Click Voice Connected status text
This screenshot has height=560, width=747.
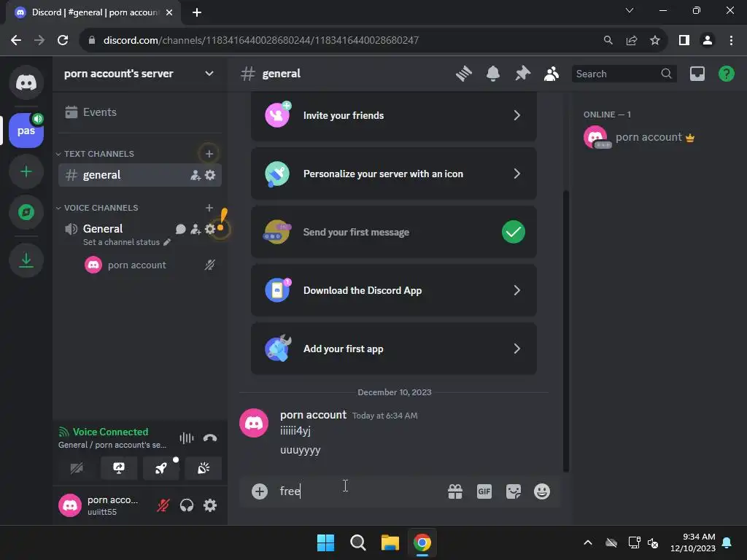[x=110, y=432]
